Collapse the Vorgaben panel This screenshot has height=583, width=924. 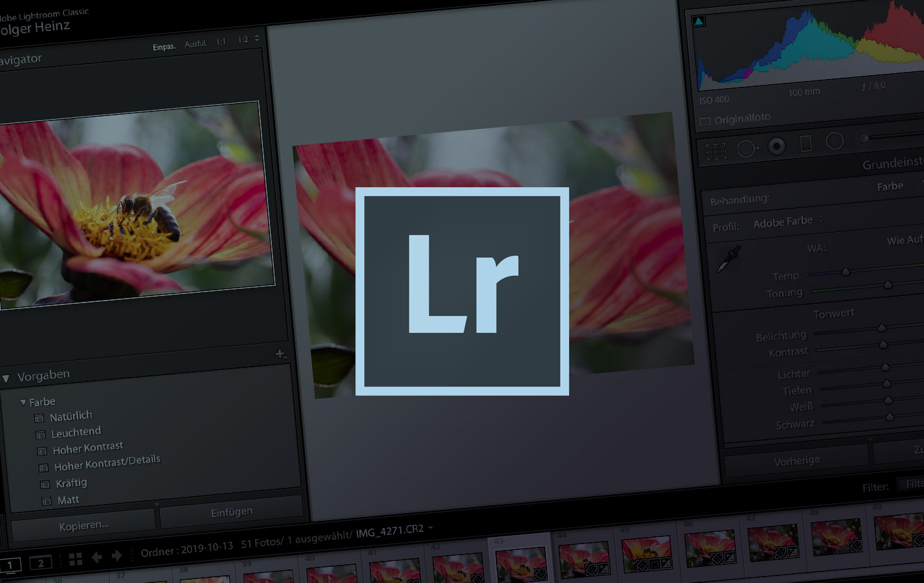[x=5, y=378]
